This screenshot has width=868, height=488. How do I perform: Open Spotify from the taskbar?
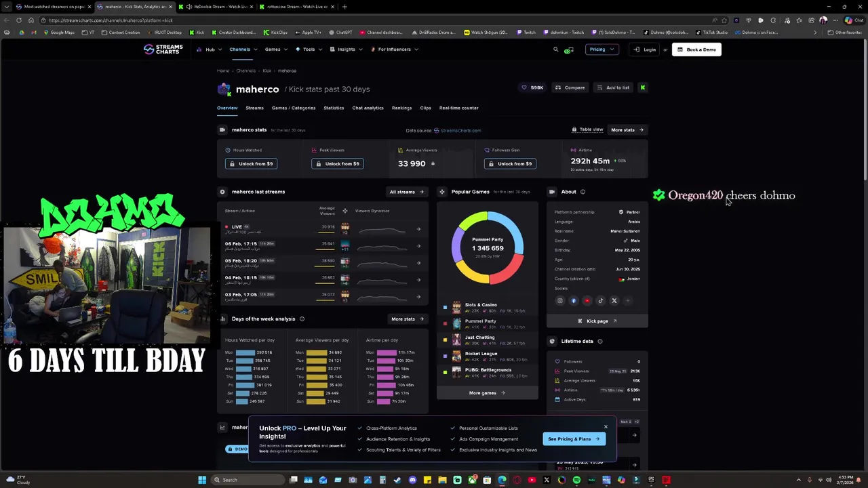[576, 480]
